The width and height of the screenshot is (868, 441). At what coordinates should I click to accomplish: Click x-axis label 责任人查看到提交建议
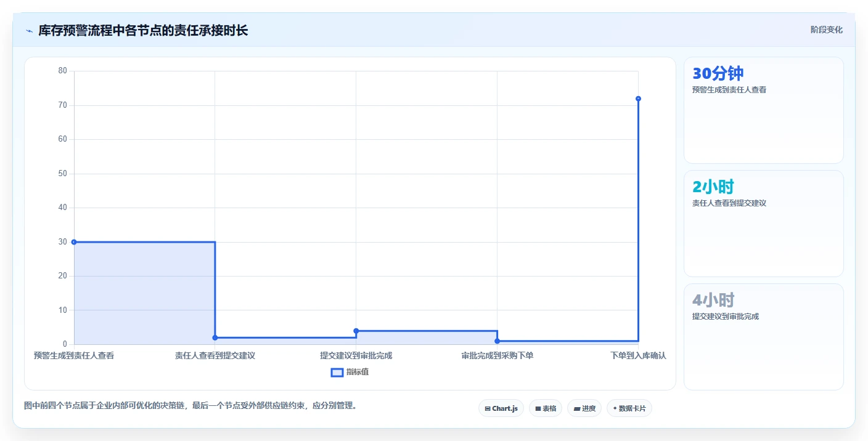tap(215, 355)
